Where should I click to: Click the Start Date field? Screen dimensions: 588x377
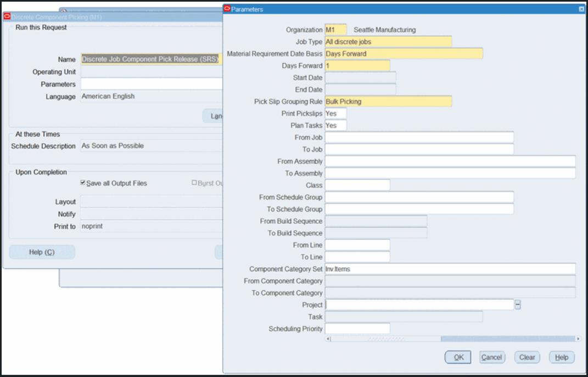tap(360, 77)
